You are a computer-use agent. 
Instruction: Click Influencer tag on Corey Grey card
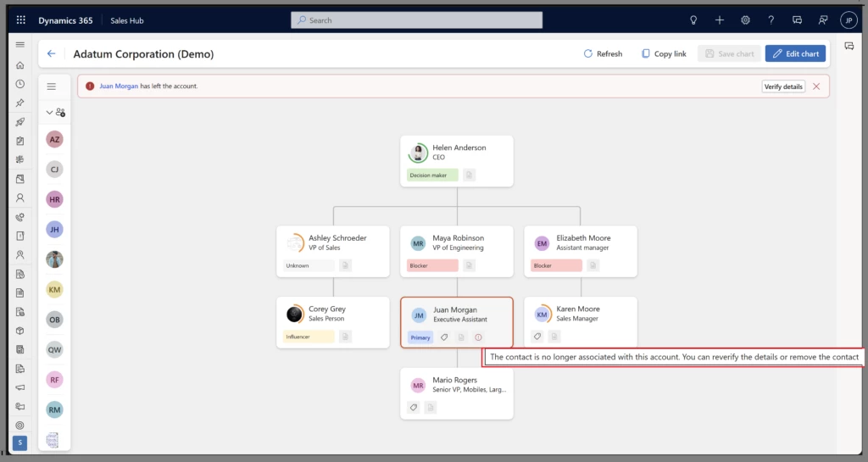coord(309,337)
